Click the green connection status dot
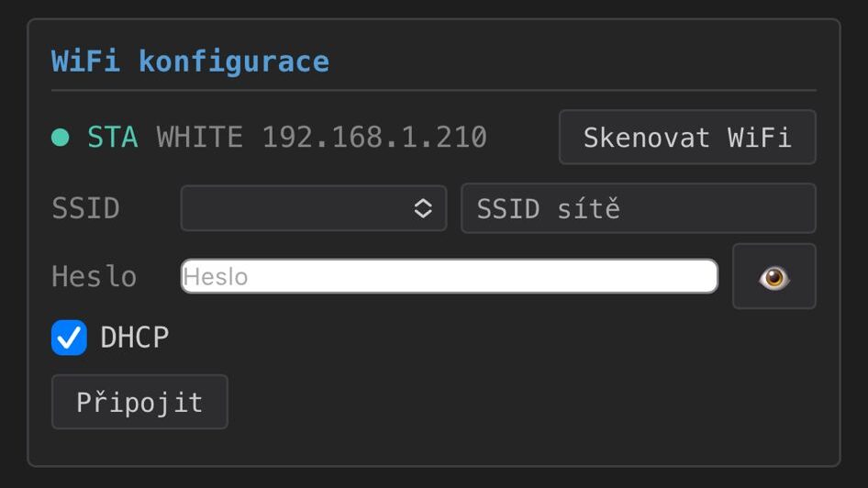 click(60, 138)
